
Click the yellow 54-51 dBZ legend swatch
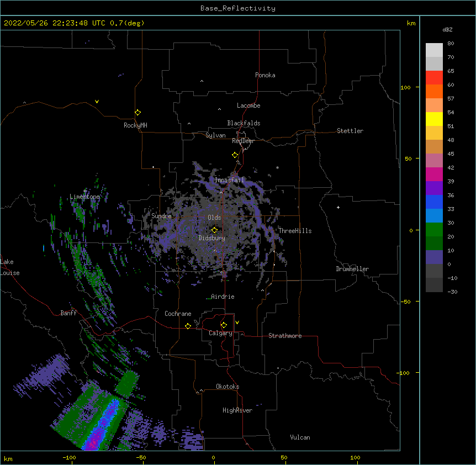434,119
